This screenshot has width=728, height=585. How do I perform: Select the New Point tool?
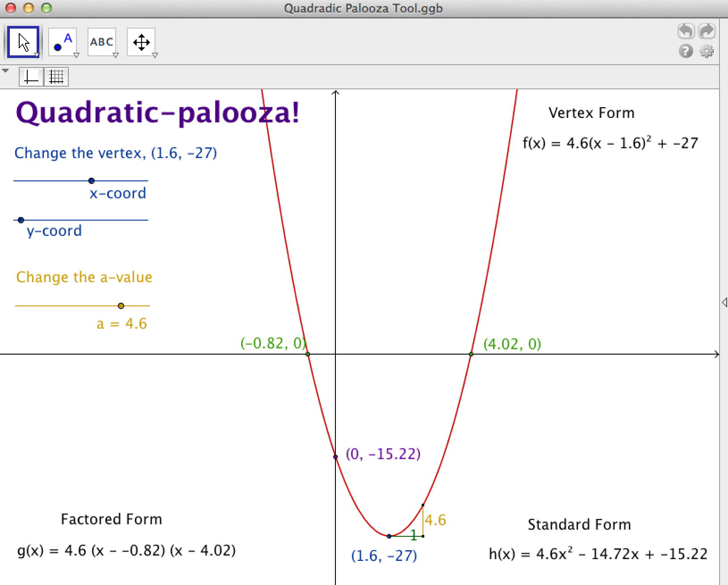click(x=62, y=42)
